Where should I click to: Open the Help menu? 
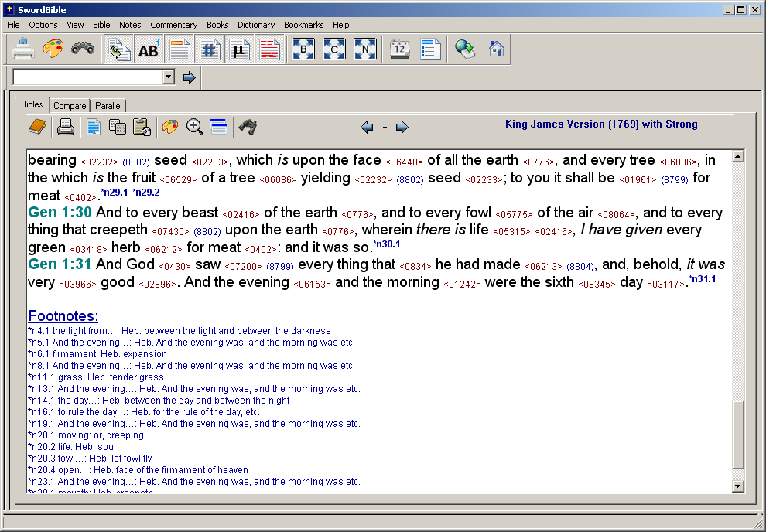coord(341,25)
